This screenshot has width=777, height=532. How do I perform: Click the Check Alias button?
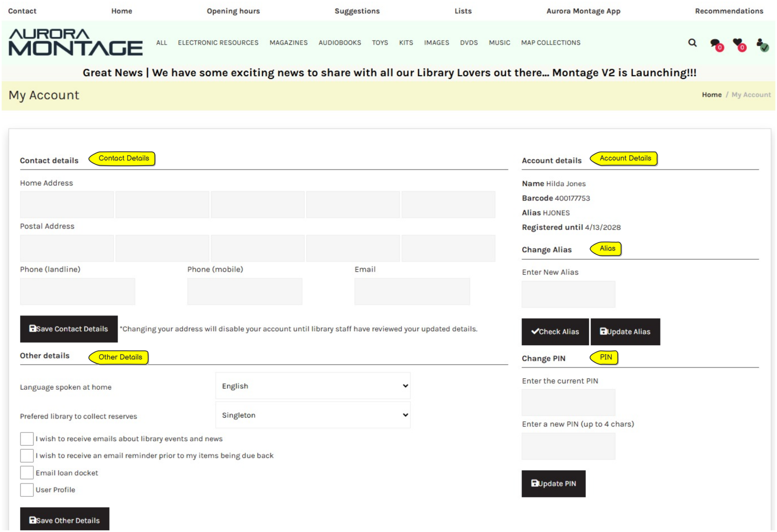[555, 332]
